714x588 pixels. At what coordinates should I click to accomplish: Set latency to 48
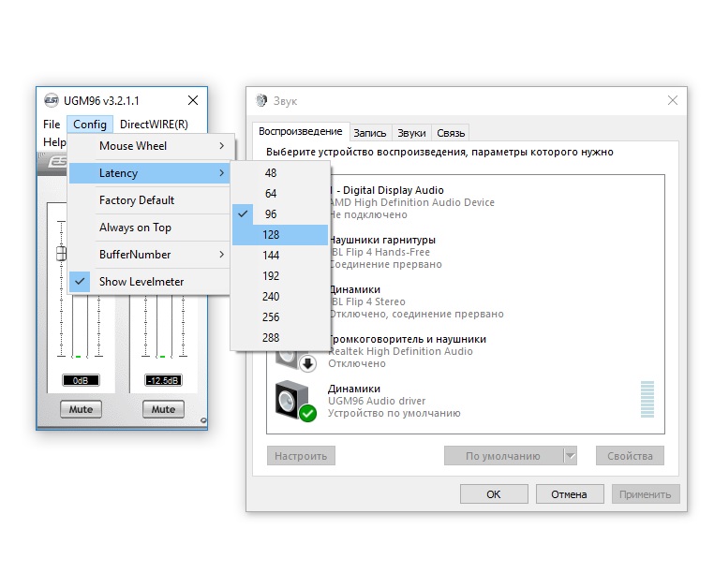(x=279, y=173)
